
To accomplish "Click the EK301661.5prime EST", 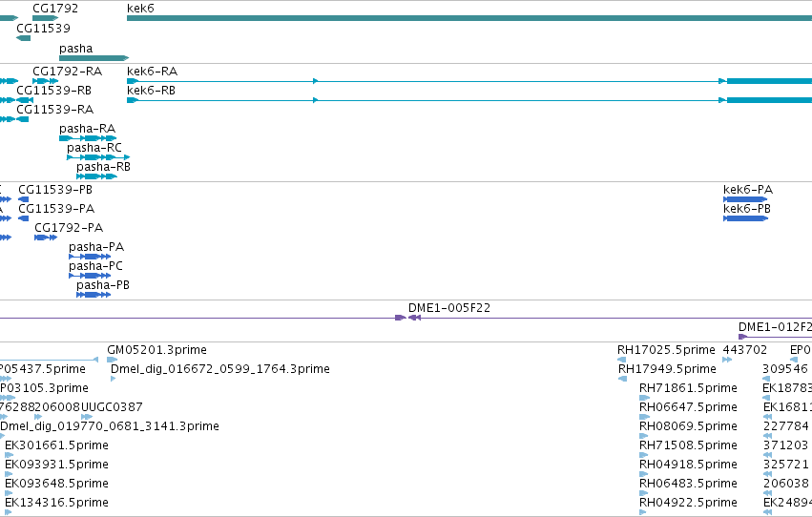I will pos(9,455).
